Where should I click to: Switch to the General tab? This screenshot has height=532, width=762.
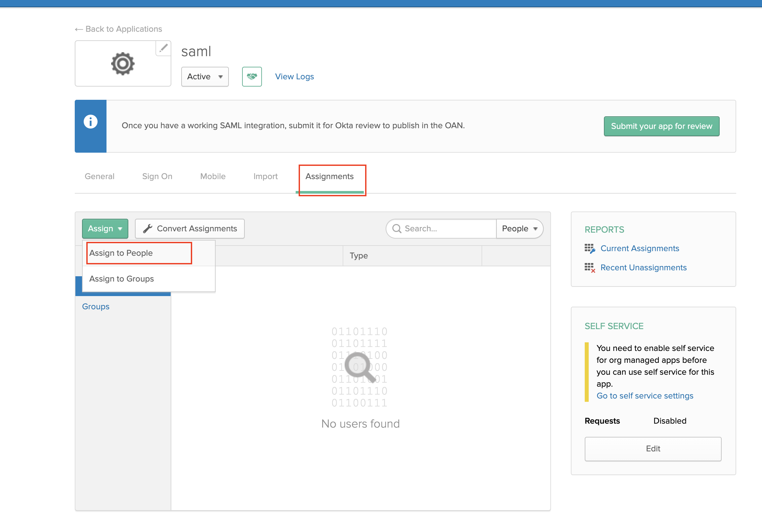[100, 176]
